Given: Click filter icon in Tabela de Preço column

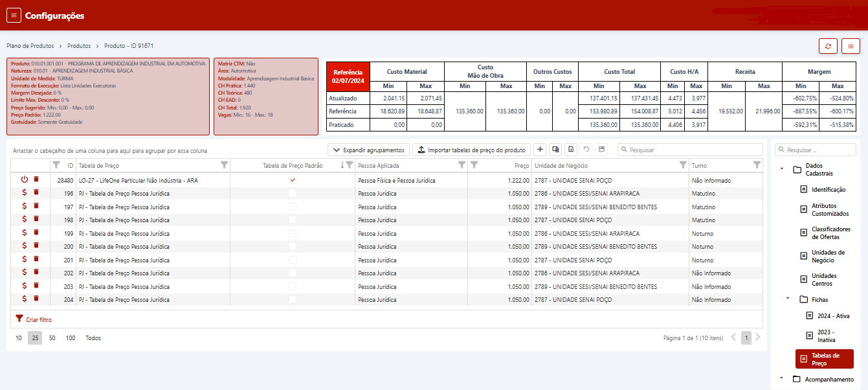Looking at the screenshot, I should [x=224, y=165].
